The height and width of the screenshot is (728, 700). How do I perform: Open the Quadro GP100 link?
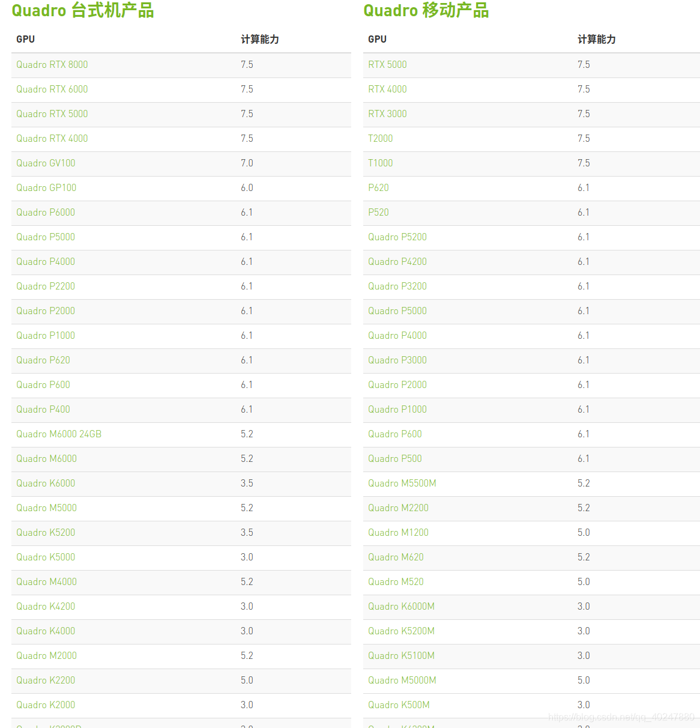point(46,188)
